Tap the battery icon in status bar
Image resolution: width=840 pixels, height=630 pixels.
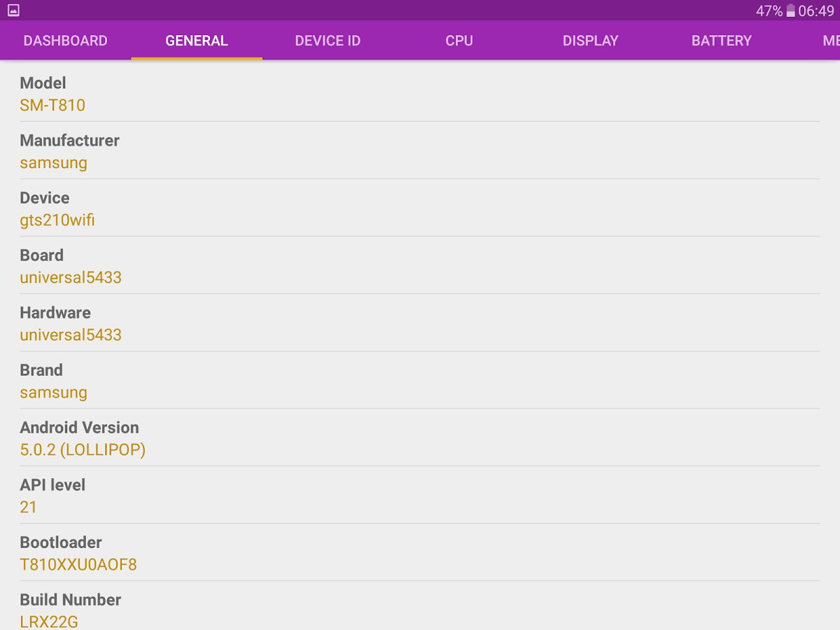point(790,10)
